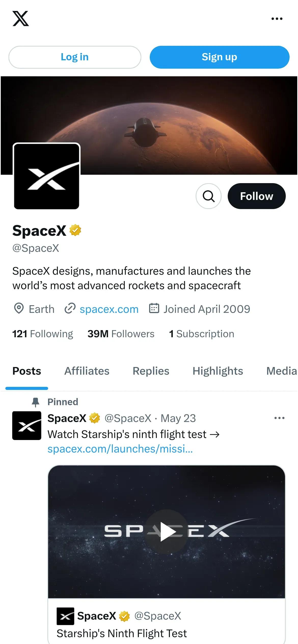
Task: Toggle Follow for SpaceX
Action: pos(256,196)
